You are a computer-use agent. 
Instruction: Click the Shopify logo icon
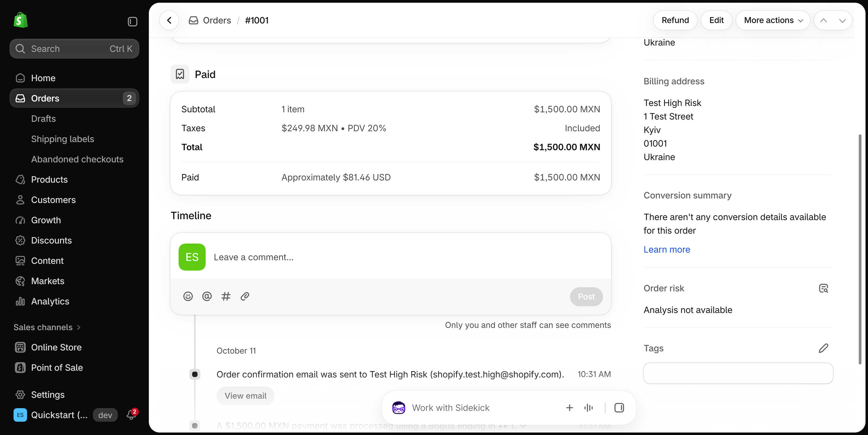point(21,20)
